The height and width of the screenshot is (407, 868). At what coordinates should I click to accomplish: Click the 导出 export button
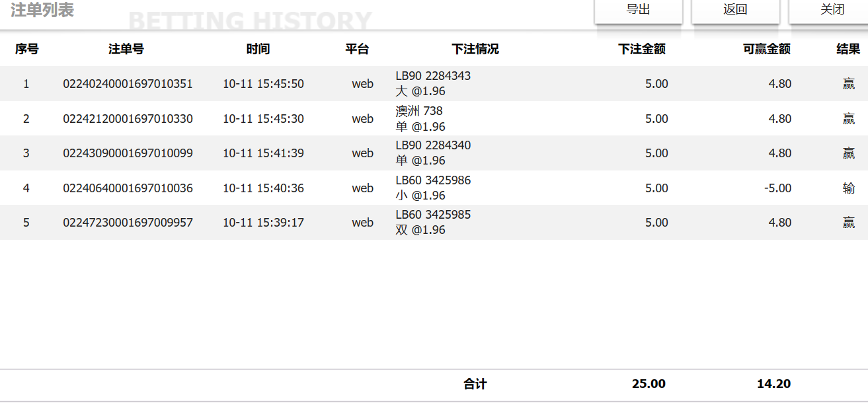point(638,10)
